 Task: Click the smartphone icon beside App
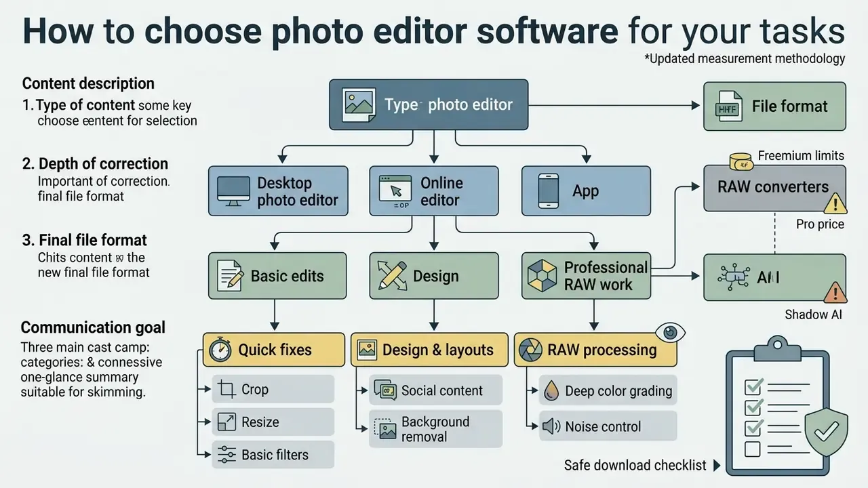tap(548, 190)
